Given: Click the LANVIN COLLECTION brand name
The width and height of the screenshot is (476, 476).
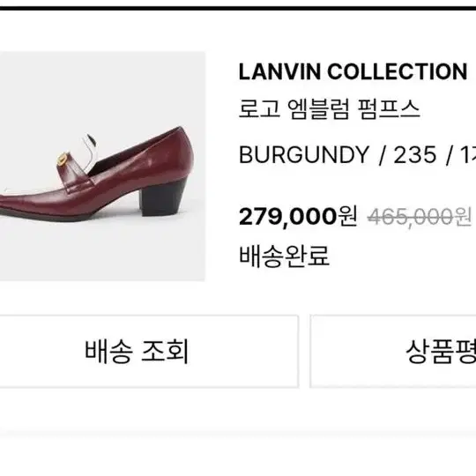Looking at the screenshot, I should pos(353,72).
